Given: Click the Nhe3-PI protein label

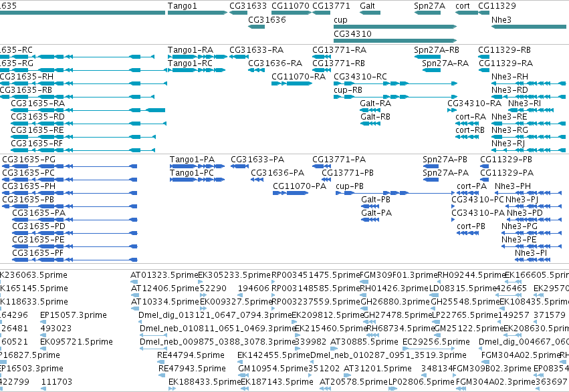Looking at the screenshot, I should (531, 253).
